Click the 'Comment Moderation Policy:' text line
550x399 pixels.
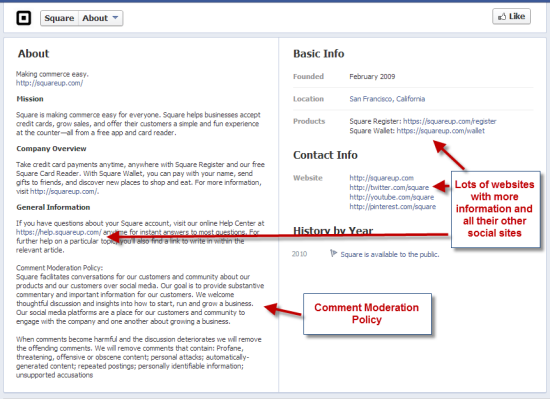(59, 268)
